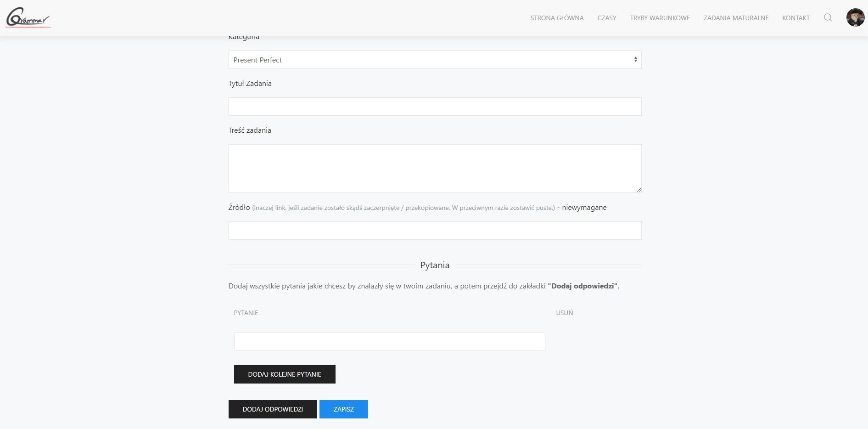Open the user profile avatar
Image resolution: width=868 pixels, height=429 pixels.
click(x=855, y=18)
